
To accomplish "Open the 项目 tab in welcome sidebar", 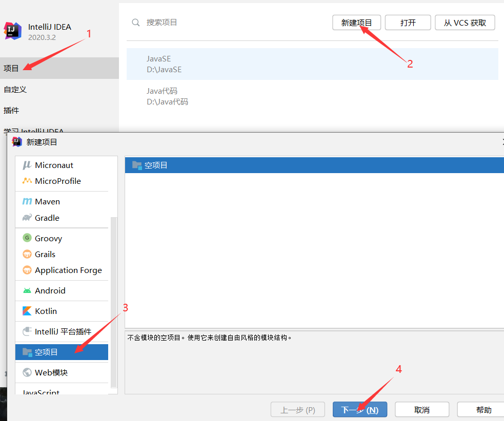I will coord(59,68).
